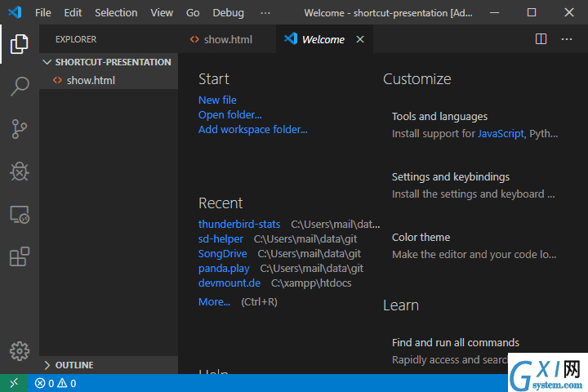
Task: Open recent sd-helper project
Action: pos(220,239)
